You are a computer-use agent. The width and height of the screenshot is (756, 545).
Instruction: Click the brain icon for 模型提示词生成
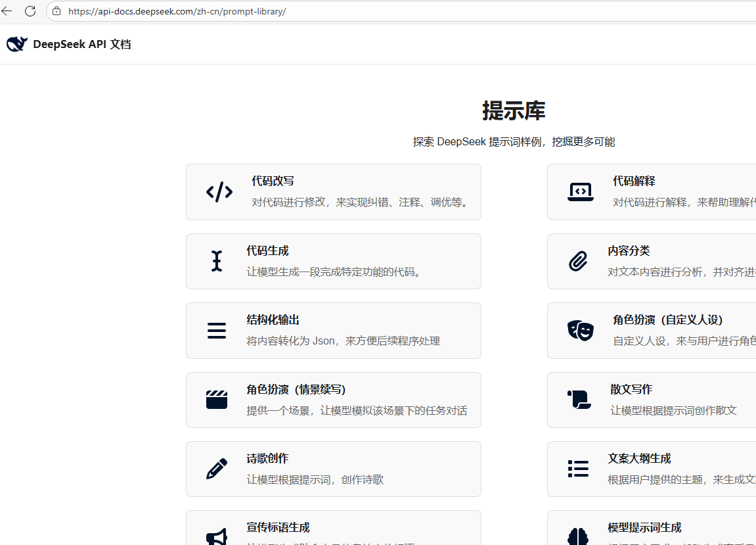[578, 537]
